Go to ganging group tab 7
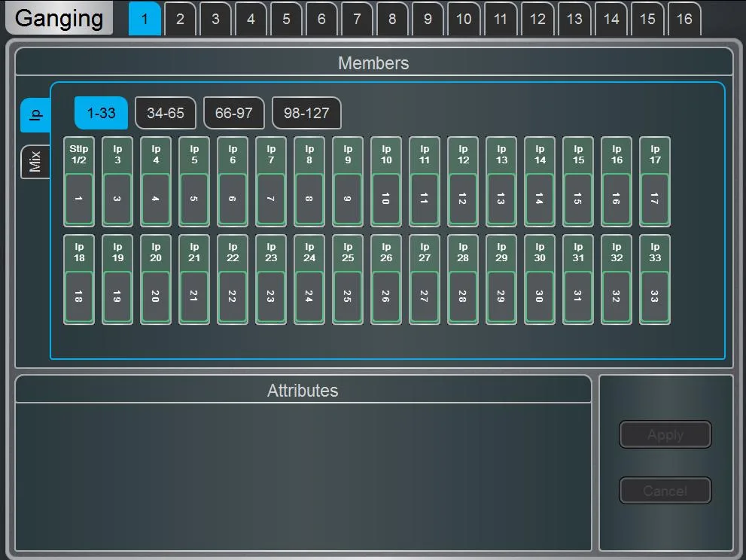This screenshot has height=560, width=746. click(x=357, y=19)
